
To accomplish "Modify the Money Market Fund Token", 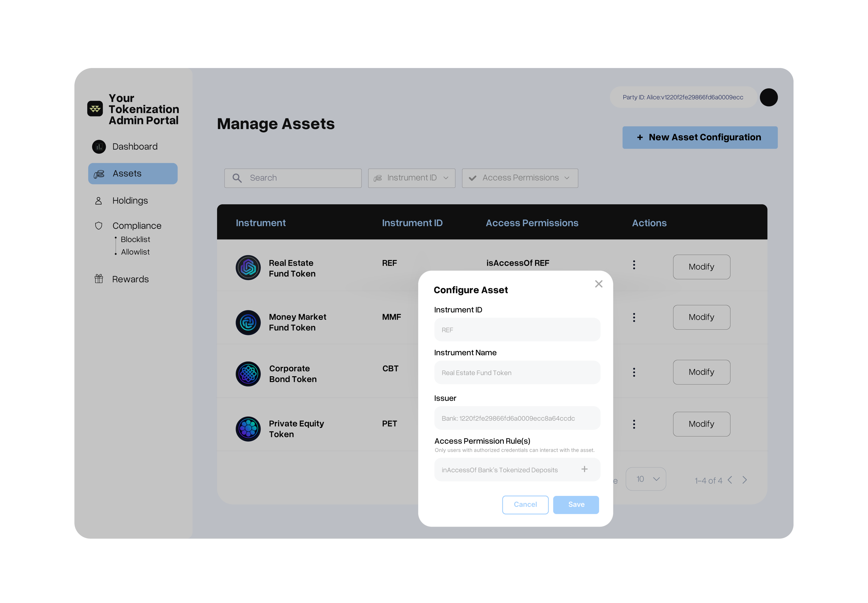I will coord(701,317).
